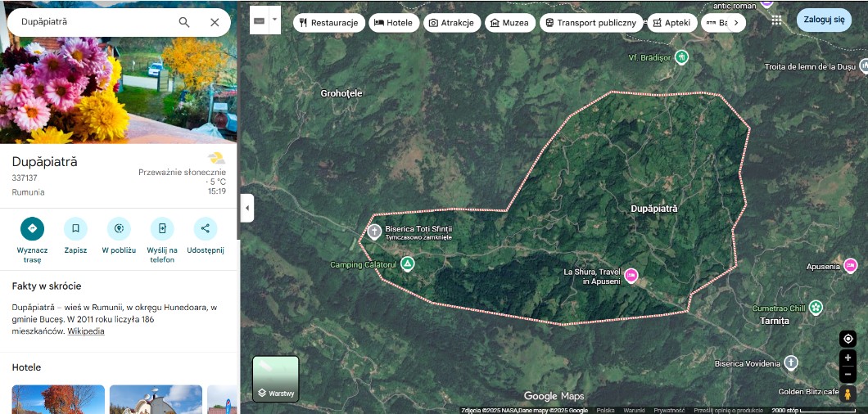Viewport: 868px width, 414px height.
Task: Click the search magnifier icon
Action: pyautogui.click(x=184, y=23)
